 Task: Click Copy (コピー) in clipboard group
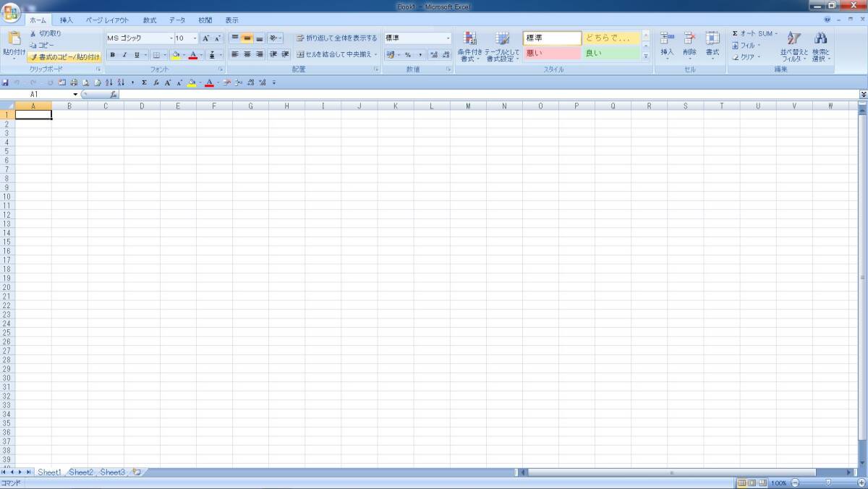coord(41,45)
